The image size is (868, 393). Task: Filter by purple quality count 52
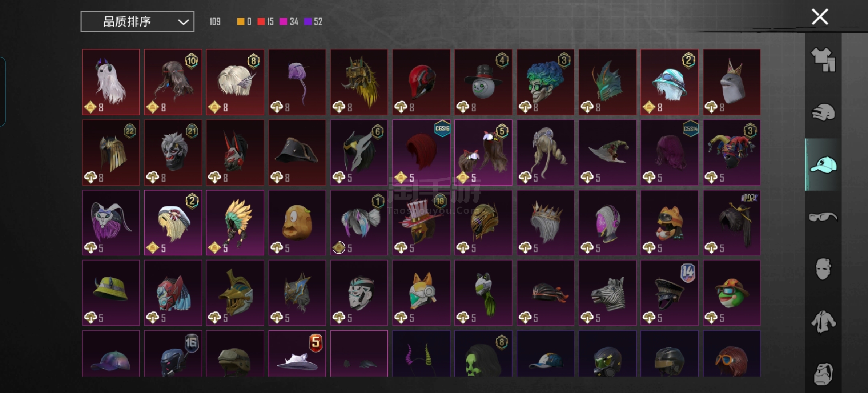(313, 22)
